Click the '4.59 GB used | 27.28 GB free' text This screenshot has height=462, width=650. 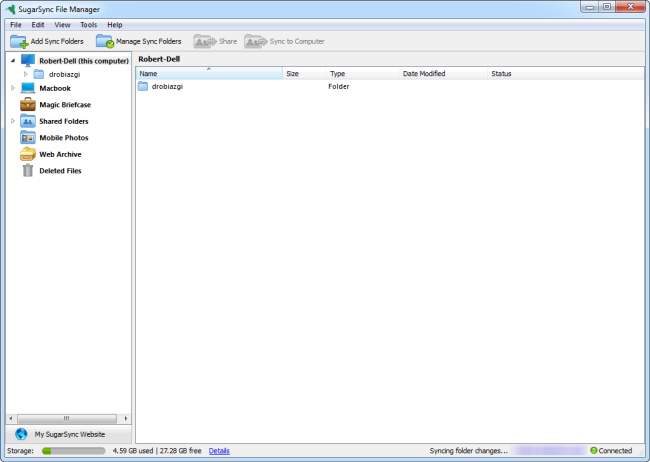157,450
